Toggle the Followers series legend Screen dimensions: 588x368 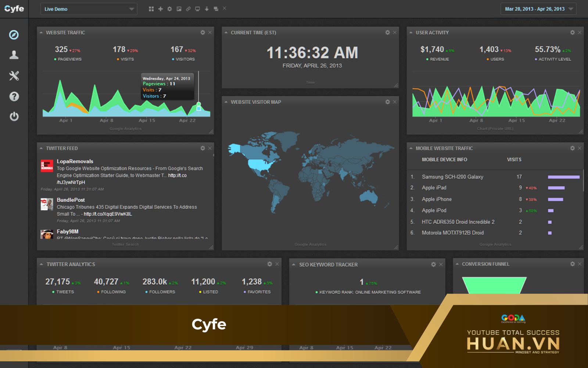(x=160, y=292)
